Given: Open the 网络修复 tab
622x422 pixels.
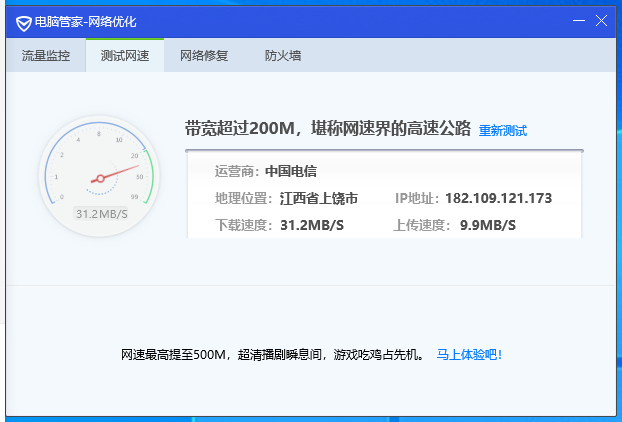Looking at the screenshot, I should [204, 55].
